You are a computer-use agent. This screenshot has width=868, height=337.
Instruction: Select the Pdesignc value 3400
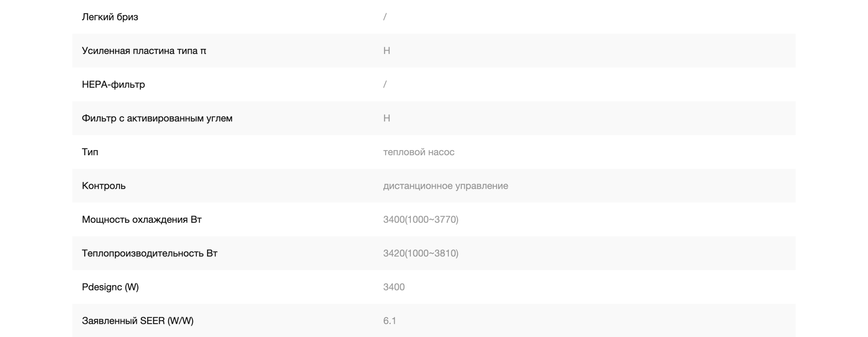coord(394,287)
